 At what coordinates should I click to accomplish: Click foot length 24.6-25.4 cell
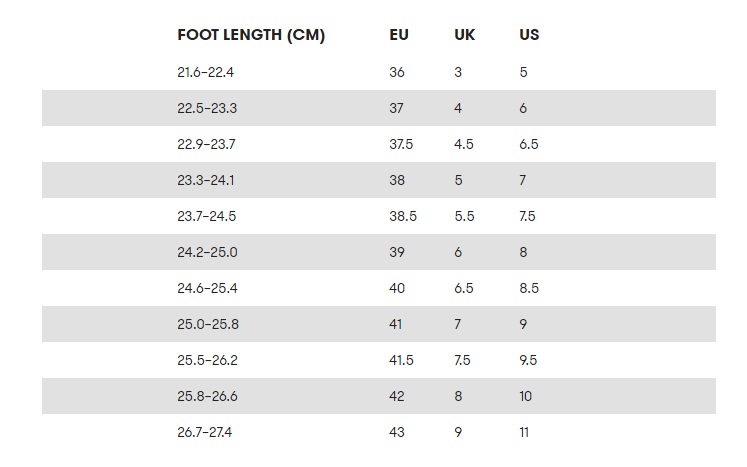[x=207, y=288]
